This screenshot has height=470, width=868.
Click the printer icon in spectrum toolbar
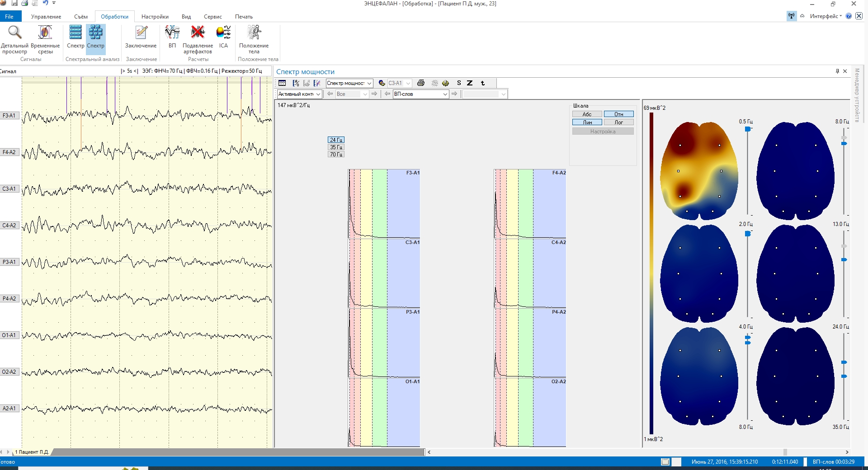tap(421, 83)
